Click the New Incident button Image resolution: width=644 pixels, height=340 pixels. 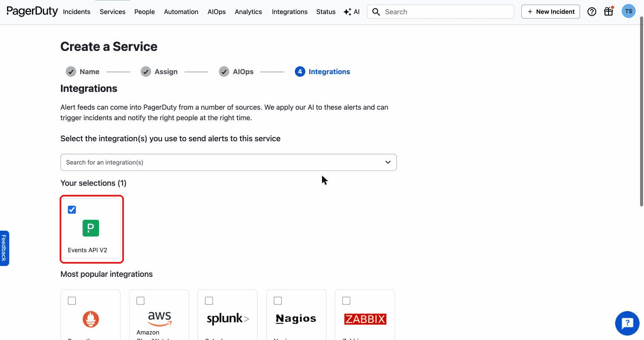(x=551, y=12)
